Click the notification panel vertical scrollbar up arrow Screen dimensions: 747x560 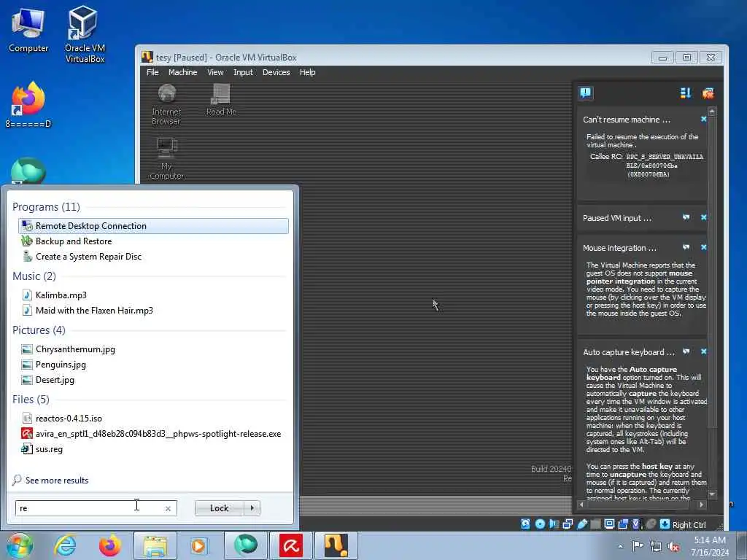pos(712,112)
